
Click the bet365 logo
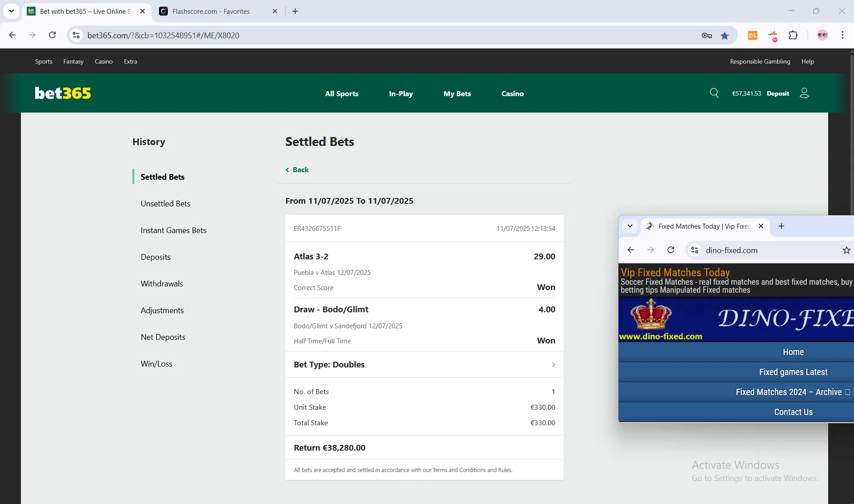click(x=63, y=93)
